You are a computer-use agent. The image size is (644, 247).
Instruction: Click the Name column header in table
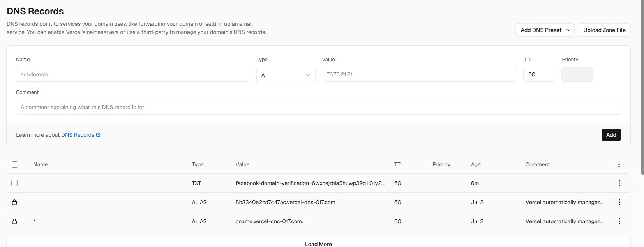[x=41, y=164]
